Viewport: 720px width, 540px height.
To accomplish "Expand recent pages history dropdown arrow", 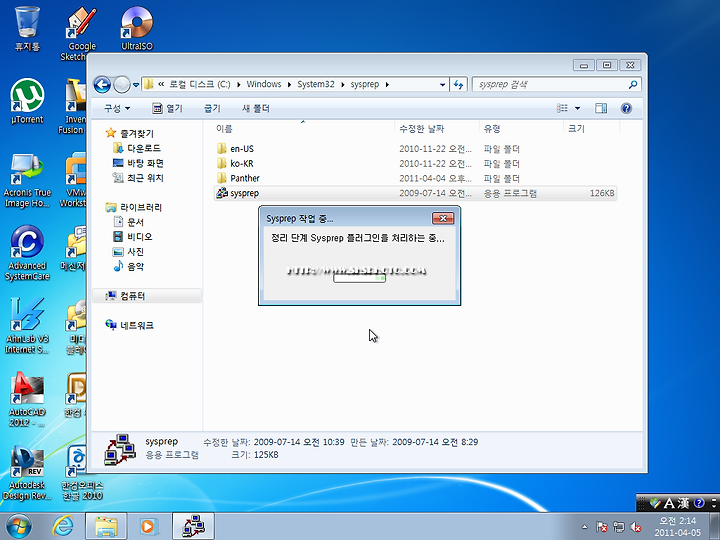I will [x=136, y=85].
